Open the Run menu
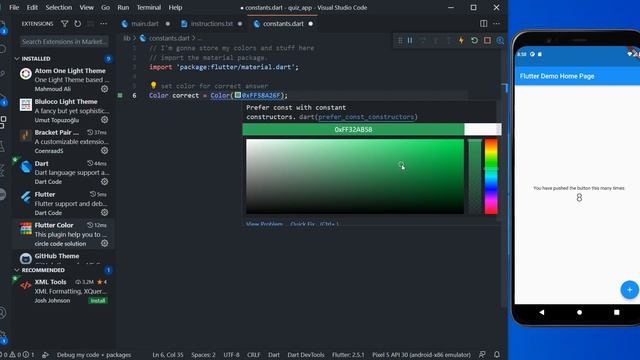This screenshot has height=360, width=640. click(x=123, y=7)
